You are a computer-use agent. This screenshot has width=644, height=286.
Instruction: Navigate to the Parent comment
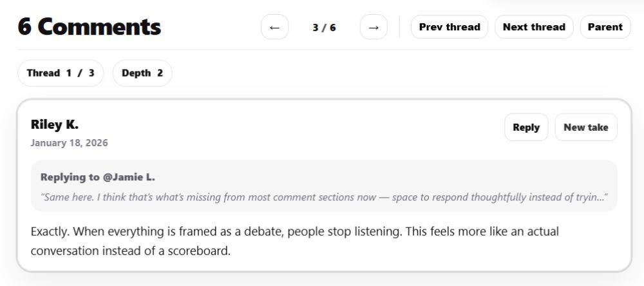coord(605,27)
